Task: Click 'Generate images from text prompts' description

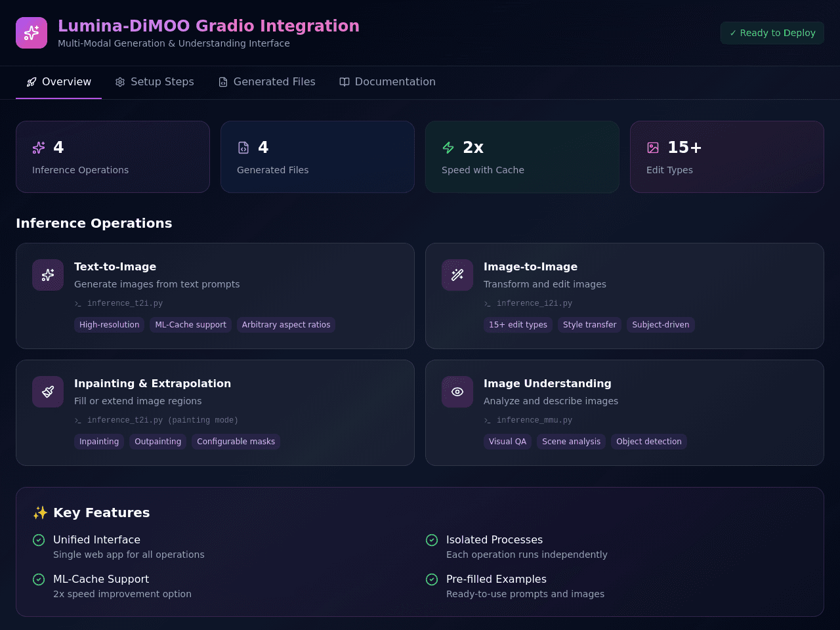Action: 157,284
